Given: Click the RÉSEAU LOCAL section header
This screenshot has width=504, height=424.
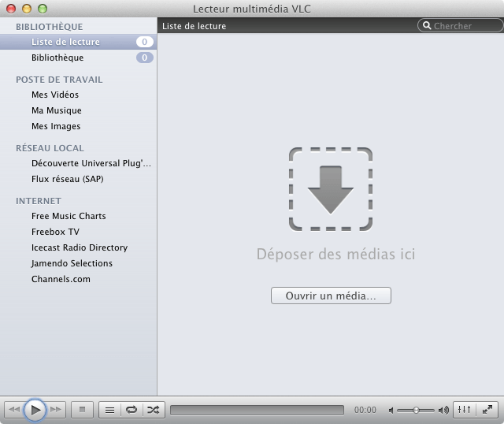Looking at the screenshot, I should point(50,148).
